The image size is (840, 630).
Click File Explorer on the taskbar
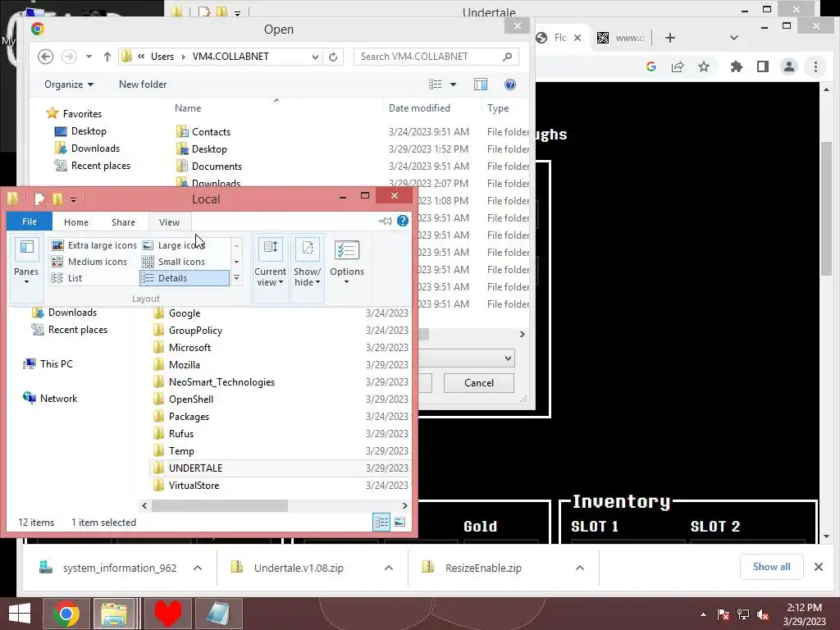click(114, 614)
